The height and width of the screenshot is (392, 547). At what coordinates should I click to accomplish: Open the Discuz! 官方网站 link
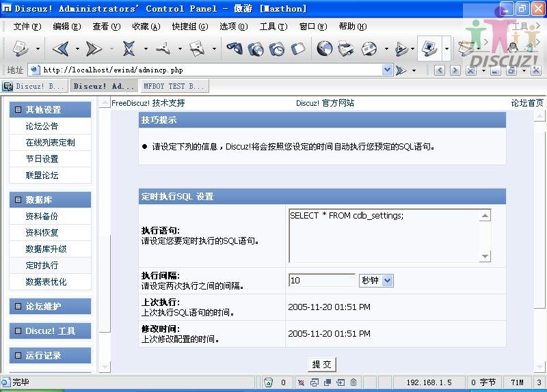tap(325, 103)
